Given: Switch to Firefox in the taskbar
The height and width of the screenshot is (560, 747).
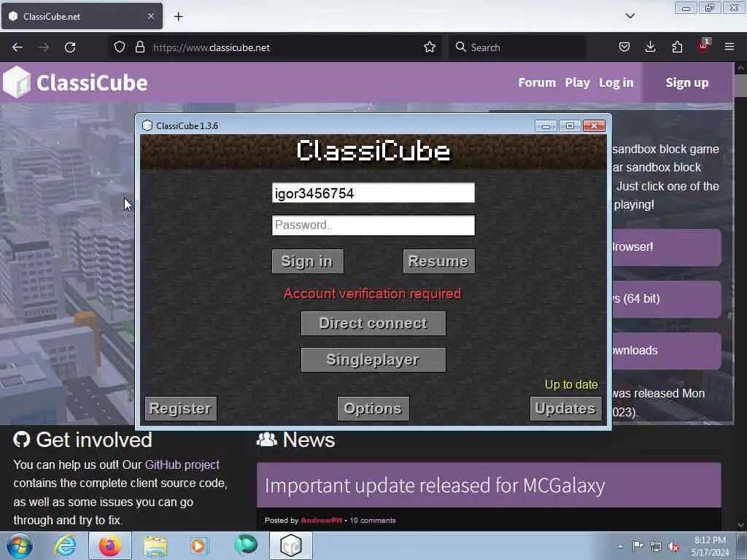Looking at the screenshot, I should tap(110, 545).
